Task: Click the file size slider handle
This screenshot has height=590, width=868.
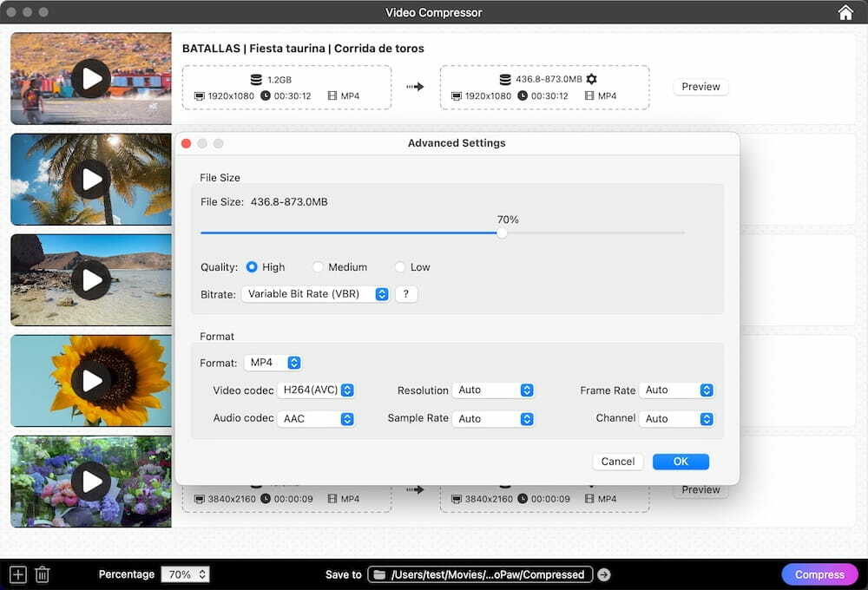Action: 502,233
